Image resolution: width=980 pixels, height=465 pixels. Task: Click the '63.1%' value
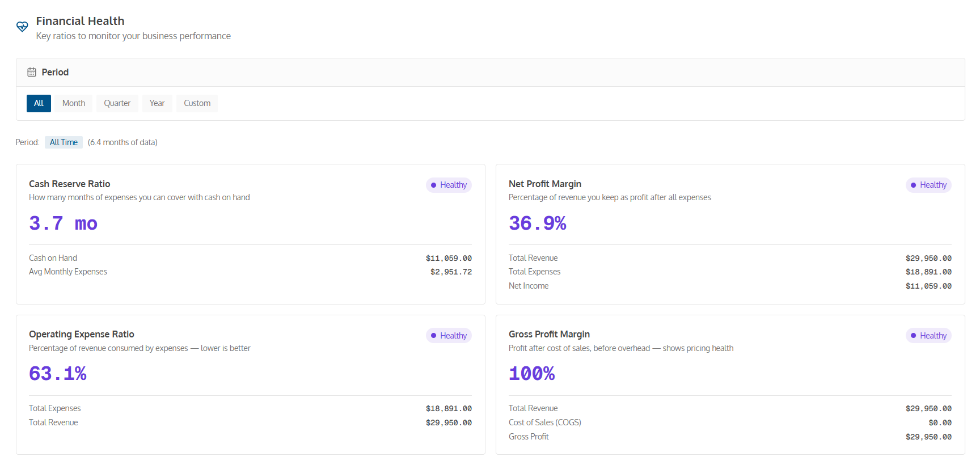[58, 374]
